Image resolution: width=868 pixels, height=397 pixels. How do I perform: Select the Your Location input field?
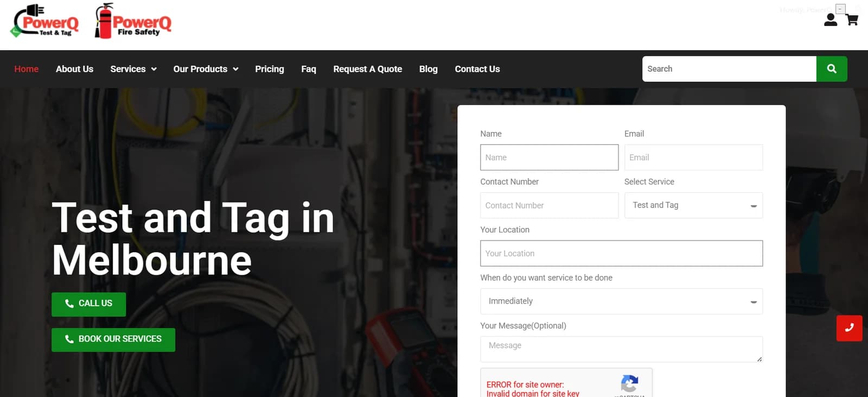pos(621,254)
